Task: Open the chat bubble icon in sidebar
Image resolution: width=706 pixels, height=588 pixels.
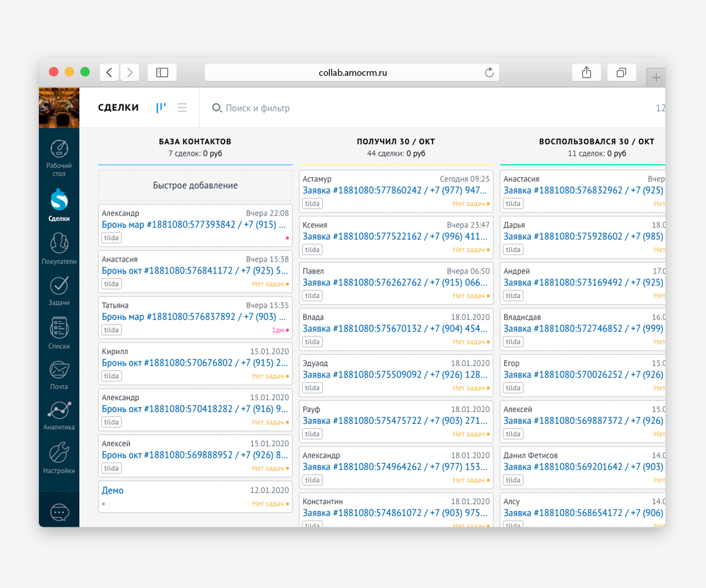Action: click(59, 512)
